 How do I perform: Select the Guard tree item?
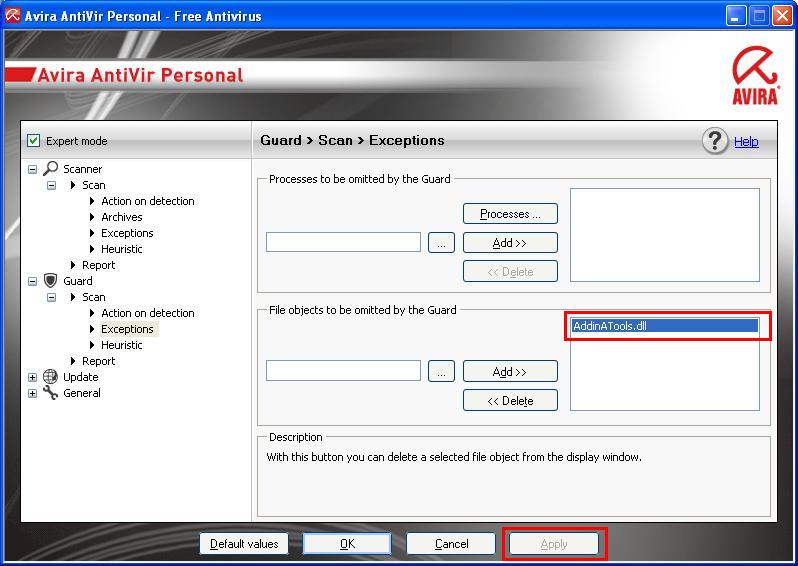77,281
